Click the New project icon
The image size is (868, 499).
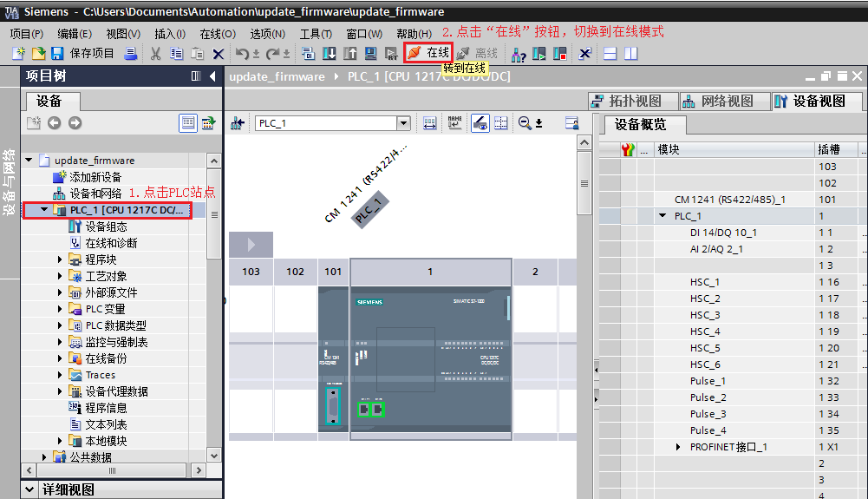pos(18,53)
